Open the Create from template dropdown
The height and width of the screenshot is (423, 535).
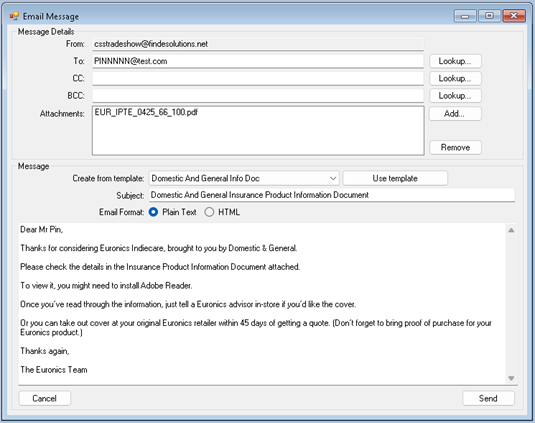tap(244, 178)
